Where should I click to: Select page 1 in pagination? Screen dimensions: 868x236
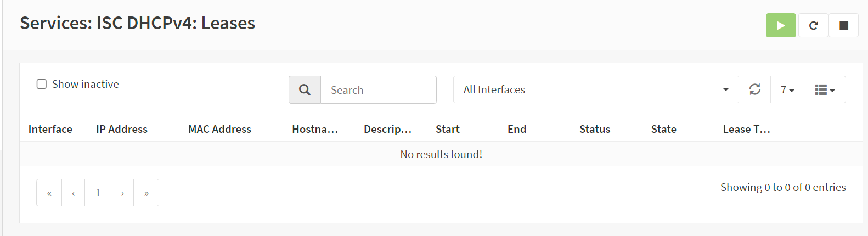click(98, 193)
